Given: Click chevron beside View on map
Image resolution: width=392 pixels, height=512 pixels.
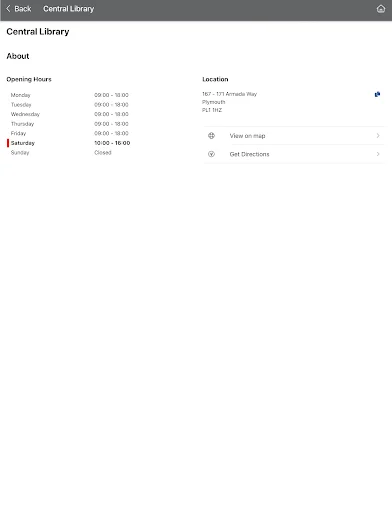Looking at the screenshot, I should (x=378, y=136).
